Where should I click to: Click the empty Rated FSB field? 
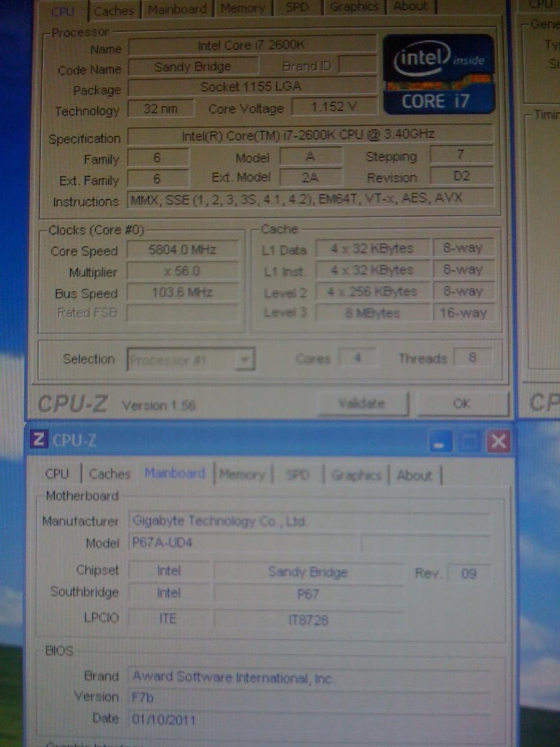(184, 312)
